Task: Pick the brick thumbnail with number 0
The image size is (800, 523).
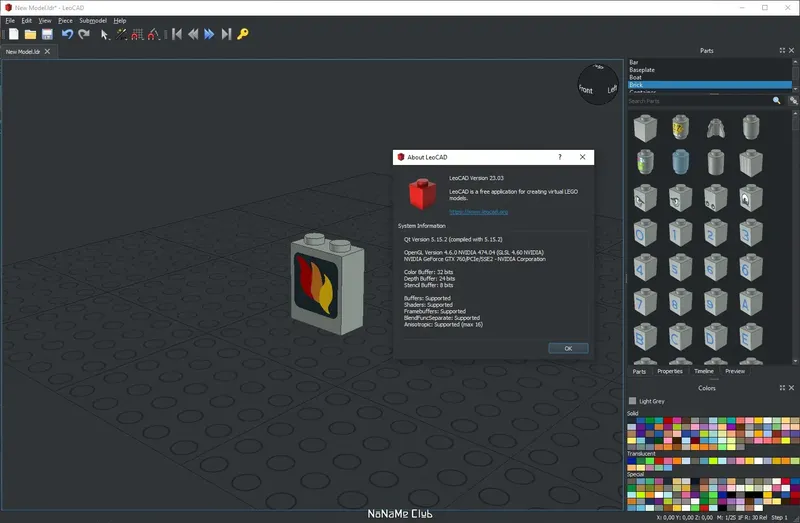Action: point(645,233)
